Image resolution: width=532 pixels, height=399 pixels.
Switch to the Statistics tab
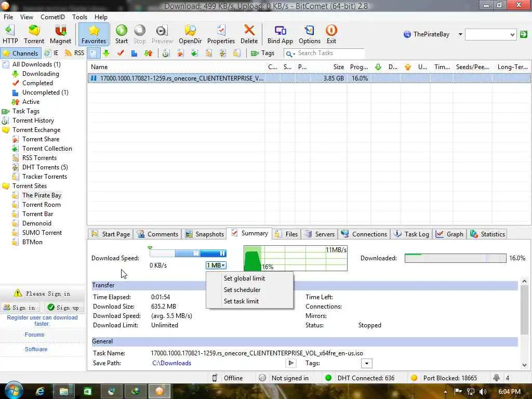coord(488,234)
